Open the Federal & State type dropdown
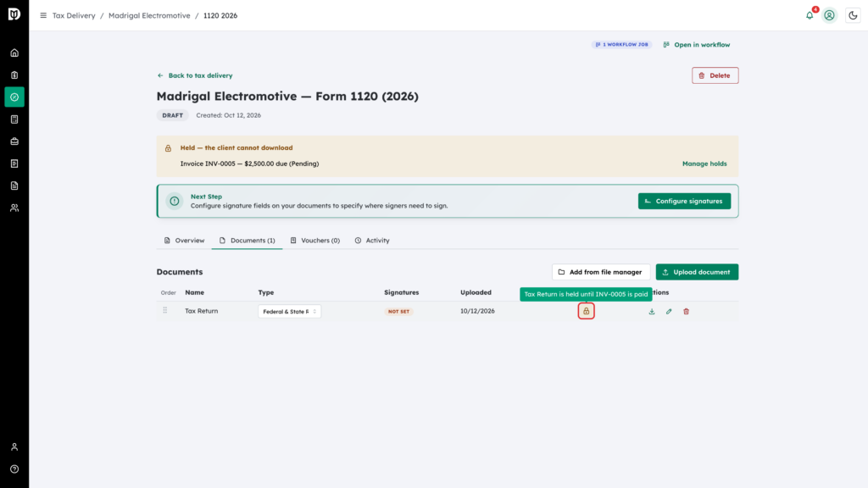Image resolution: width=868 pixels, height=488 pixels. tap(290, 312)
